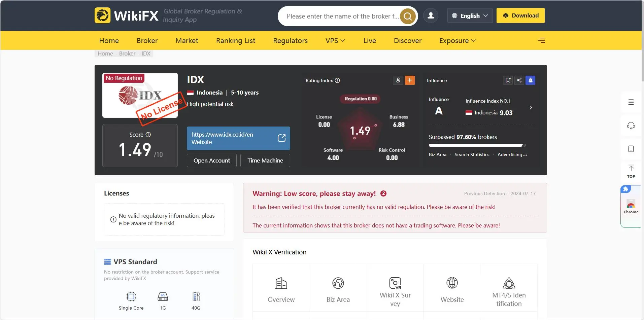Image resolution: width=644 pixels, height=320 pixels.
Task: Click the bookmark icon in Influence panel
Action: click(508, 80)
